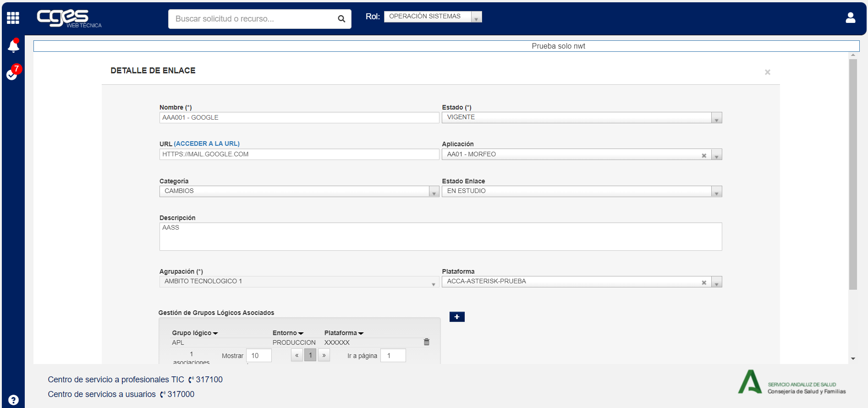
Task: Open the user profile icon
Action: click(851, 18)
